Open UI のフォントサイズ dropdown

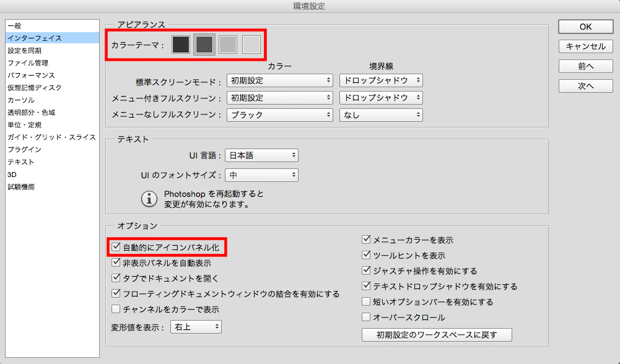pos(262,175)
